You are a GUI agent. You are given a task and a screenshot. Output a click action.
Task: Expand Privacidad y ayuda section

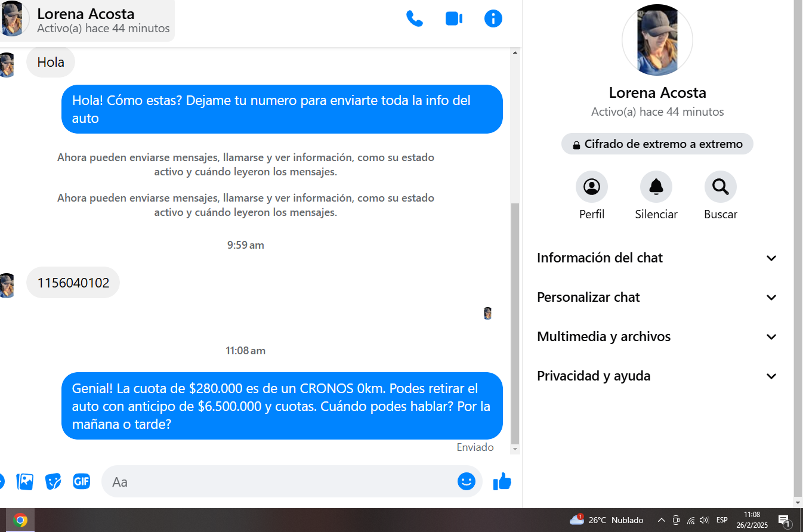[657, 376]
